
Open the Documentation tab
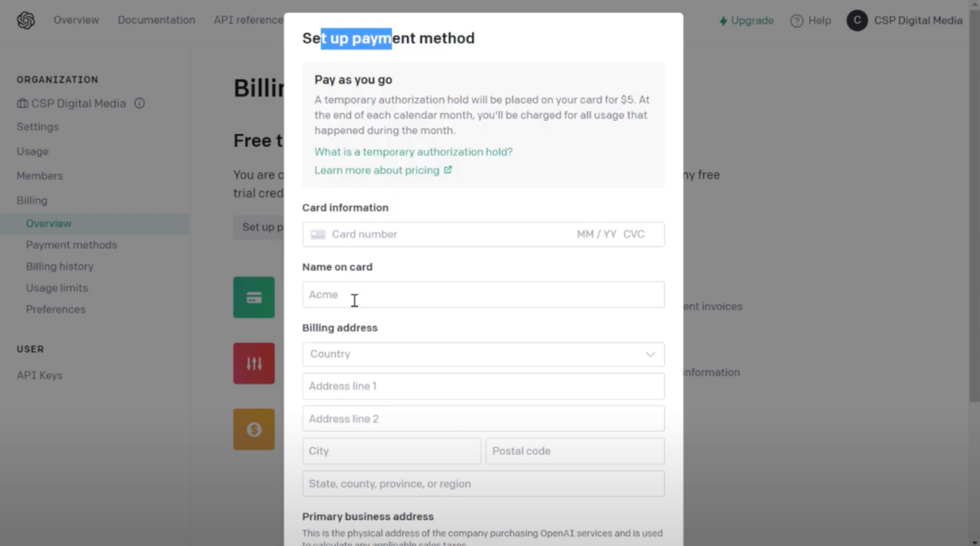156,20
